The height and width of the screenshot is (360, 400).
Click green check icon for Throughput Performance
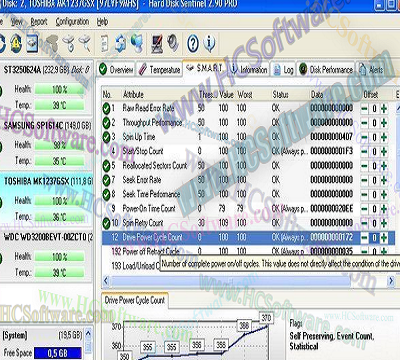(x=106, y=123)
